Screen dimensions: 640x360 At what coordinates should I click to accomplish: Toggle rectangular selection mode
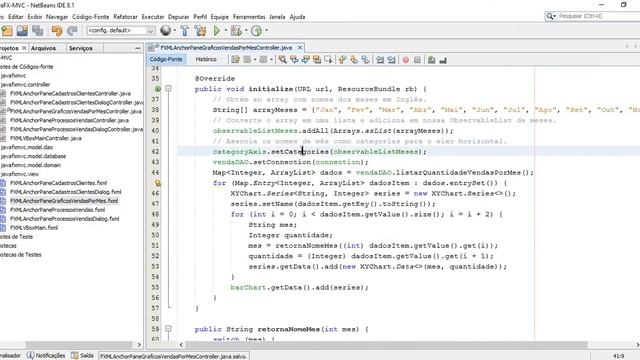tap(328, 60)
